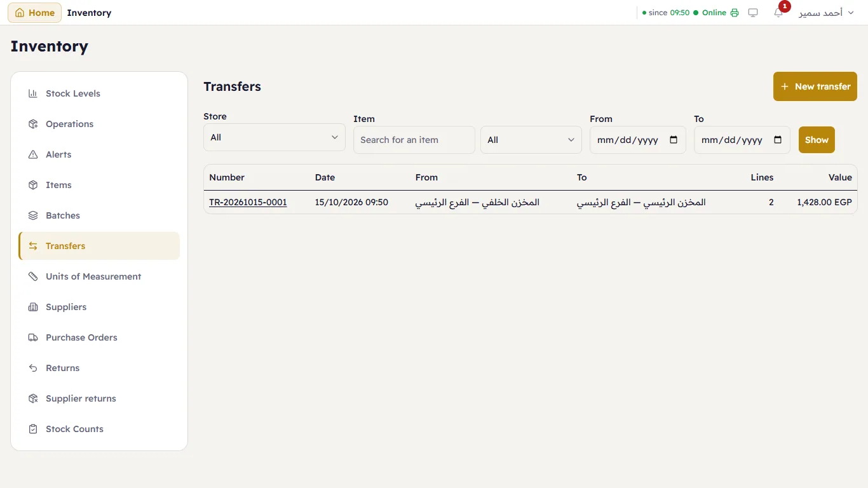Click the Online status indicator
Screen dimensions: 868x488
710,13
